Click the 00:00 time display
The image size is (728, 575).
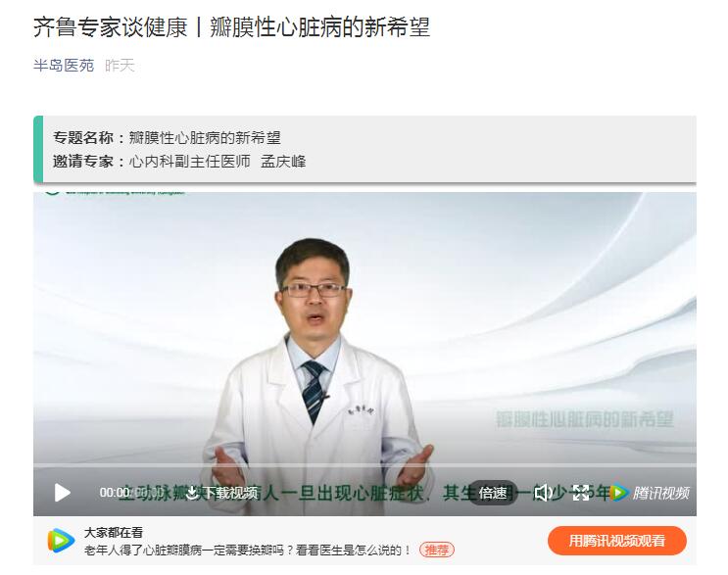tap(115, 493)
